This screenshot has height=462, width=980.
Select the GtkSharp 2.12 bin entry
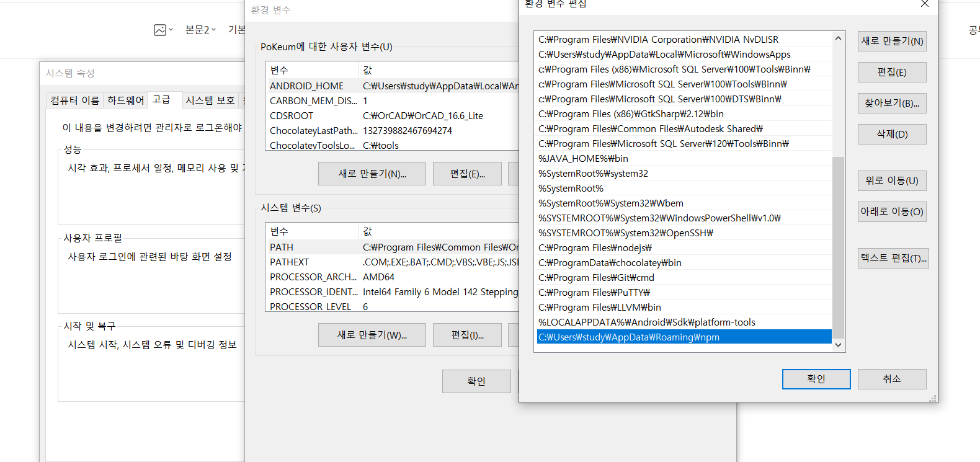click(x=684, y=113)
